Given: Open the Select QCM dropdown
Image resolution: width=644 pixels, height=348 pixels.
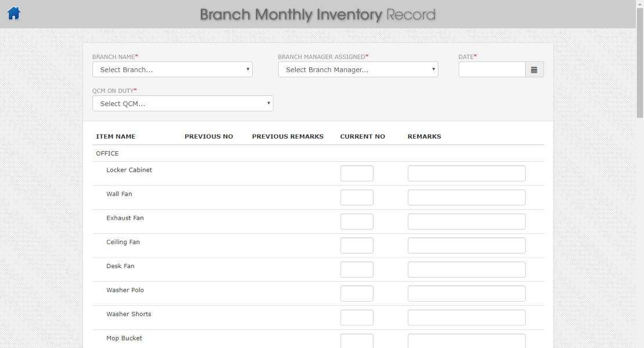Looking at the screenshot, I should tap(183, 103).
